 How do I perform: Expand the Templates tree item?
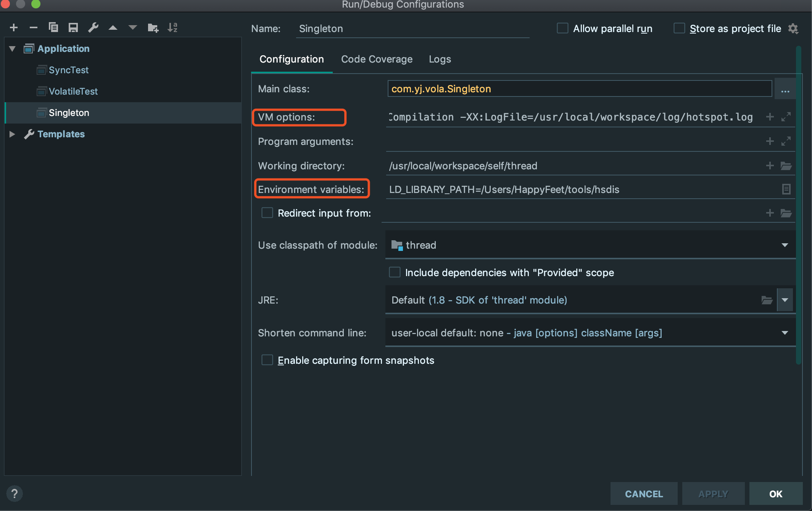point(12,133)
